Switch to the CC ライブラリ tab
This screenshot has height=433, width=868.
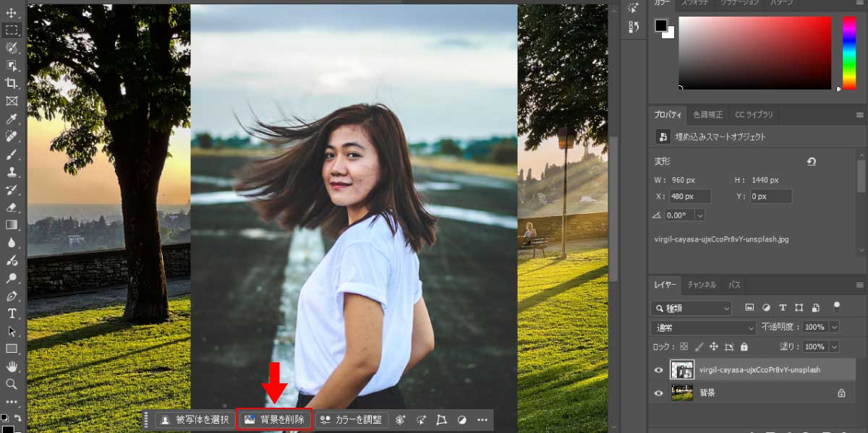754,114
